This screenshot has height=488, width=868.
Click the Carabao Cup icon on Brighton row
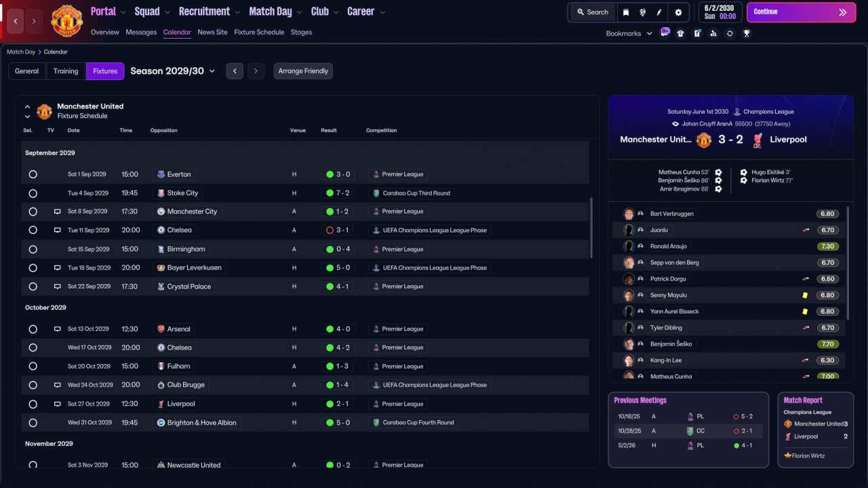tap(377, 423)
